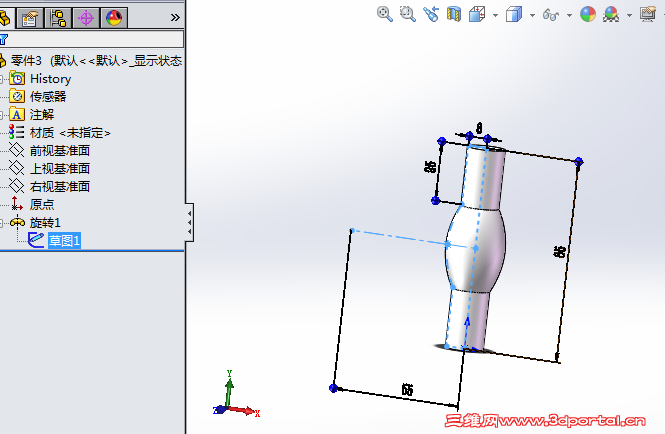
Task: Collapse the 旋转1 feature node
Action: coord(1,222)
